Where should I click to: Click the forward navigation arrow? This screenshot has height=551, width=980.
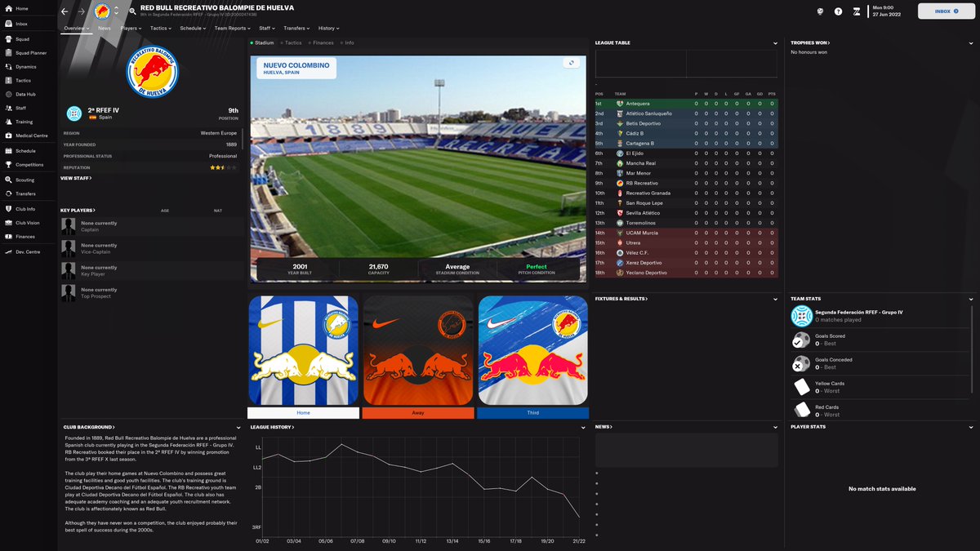point(81,11)
